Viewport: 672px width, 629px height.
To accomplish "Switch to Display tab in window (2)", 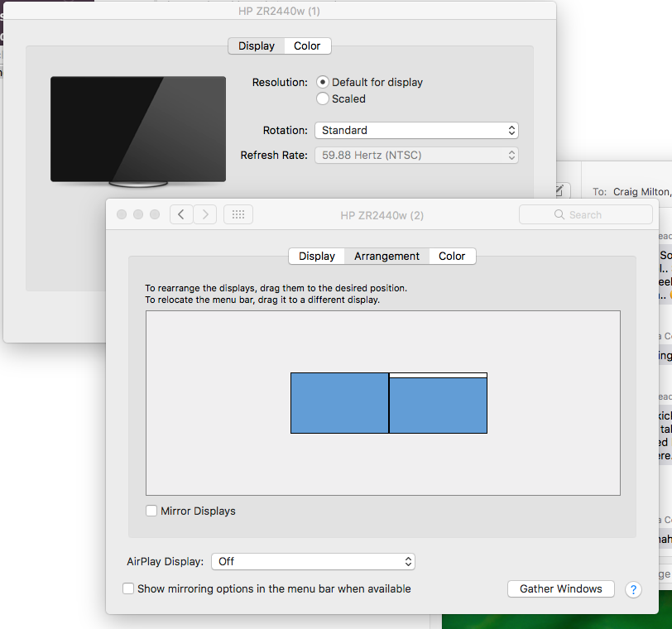I will click(317, 257).
